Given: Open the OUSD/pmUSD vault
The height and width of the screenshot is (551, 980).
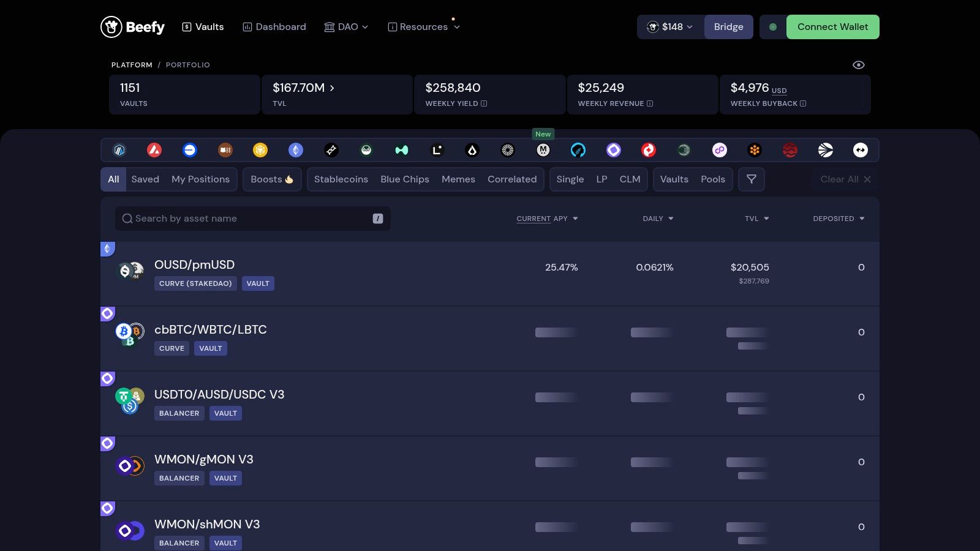Looking at the screenshot, I should (490, 274).
